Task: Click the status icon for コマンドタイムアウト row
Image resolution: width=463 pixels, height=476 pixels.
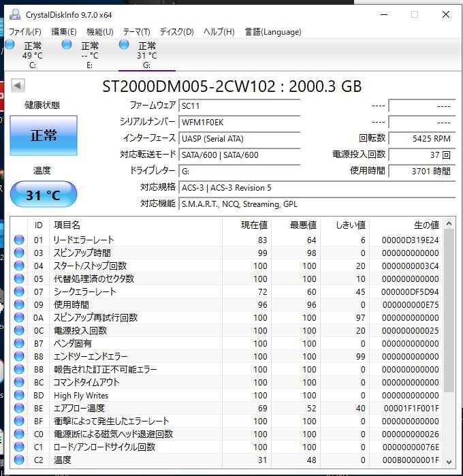Action: coord(19,382)
